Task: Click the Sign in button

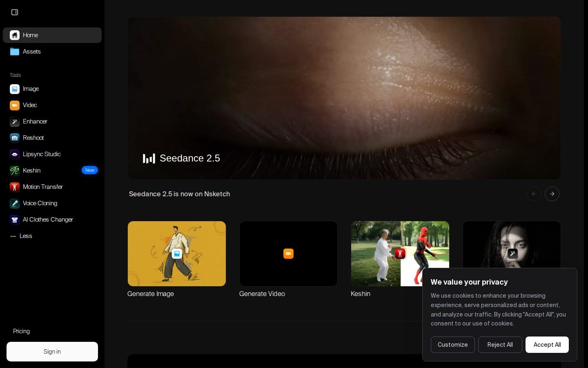Action: tap(52, 352)
